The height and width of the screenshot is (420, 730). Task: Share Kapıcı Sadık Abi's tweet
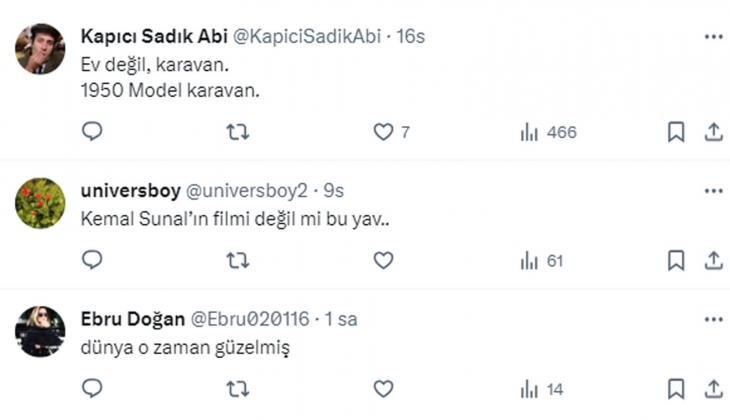point(714,132)
